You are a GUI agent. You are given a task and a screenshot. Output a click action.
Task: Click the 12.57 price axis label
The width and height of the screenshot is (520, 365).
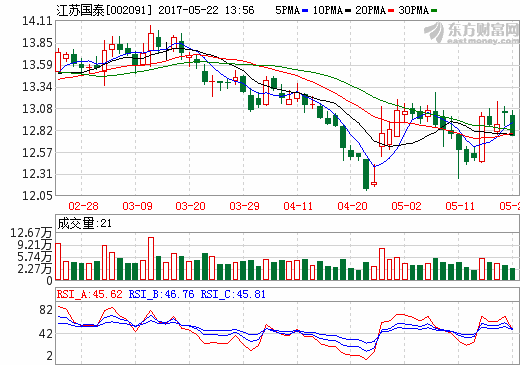point(37,153)
